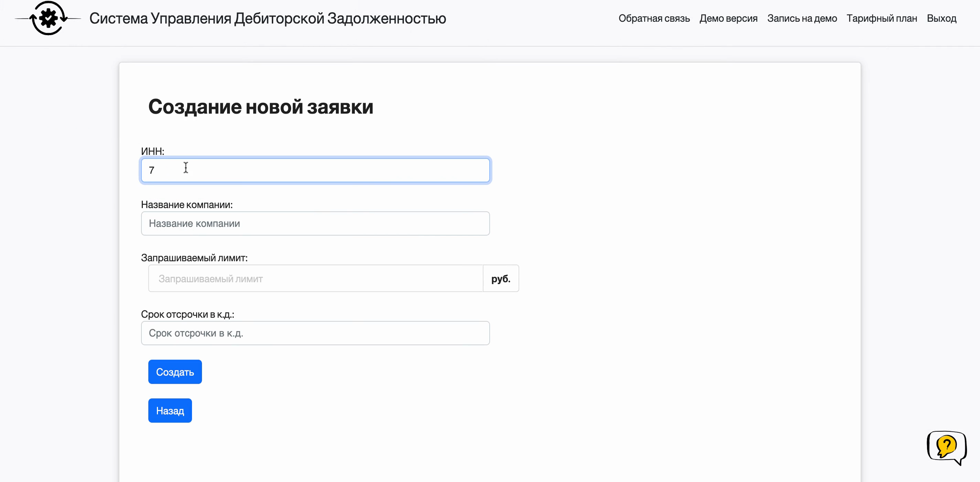Click the gear logo icon in header

[x=48, y=18]
